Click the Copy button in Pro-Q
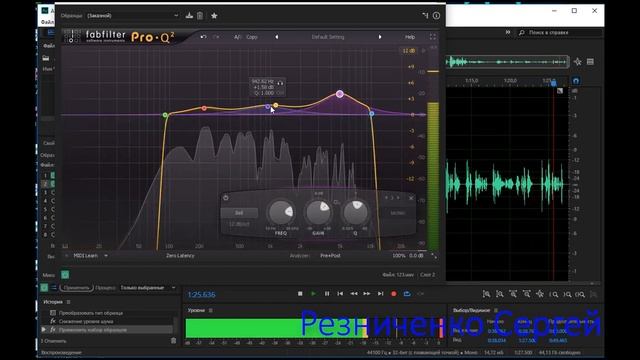 click(x=252, y=37)
